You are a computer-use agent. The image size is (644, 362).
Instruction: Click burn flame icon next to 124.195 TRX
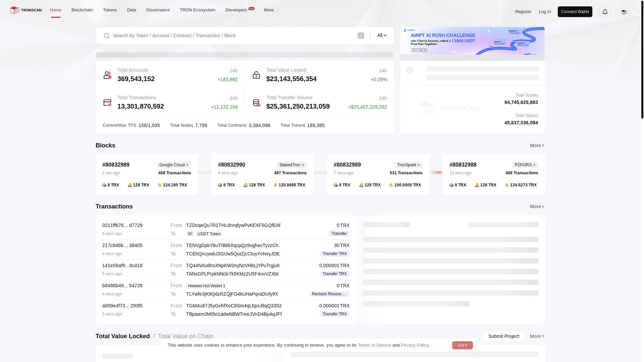point(160,185)
